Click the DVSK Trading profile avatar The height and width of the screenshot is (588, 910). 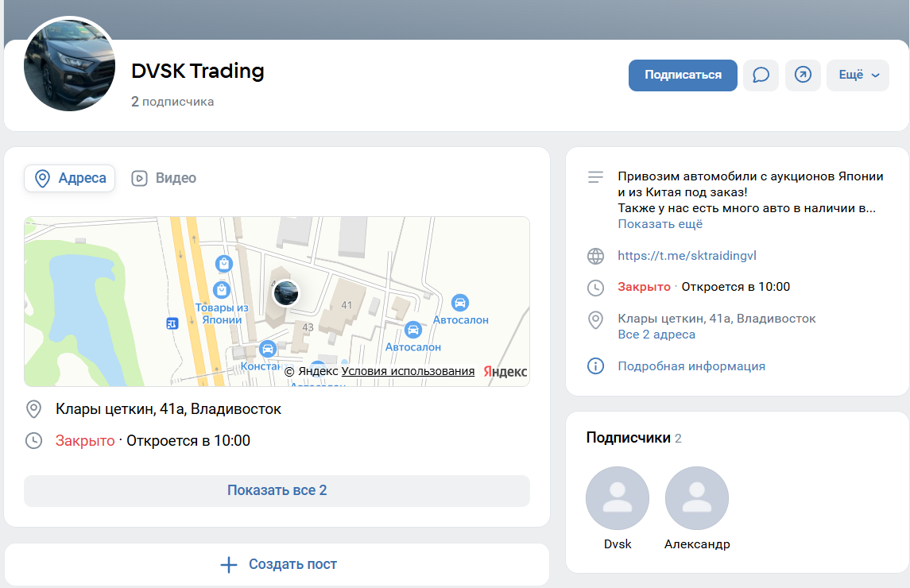coord(70,64)
